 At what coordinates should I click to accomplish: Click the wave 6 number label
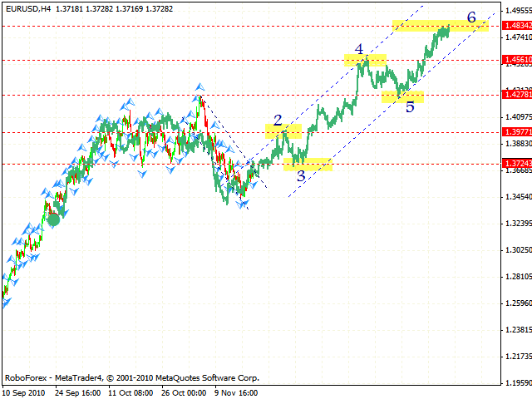point(471,17)
